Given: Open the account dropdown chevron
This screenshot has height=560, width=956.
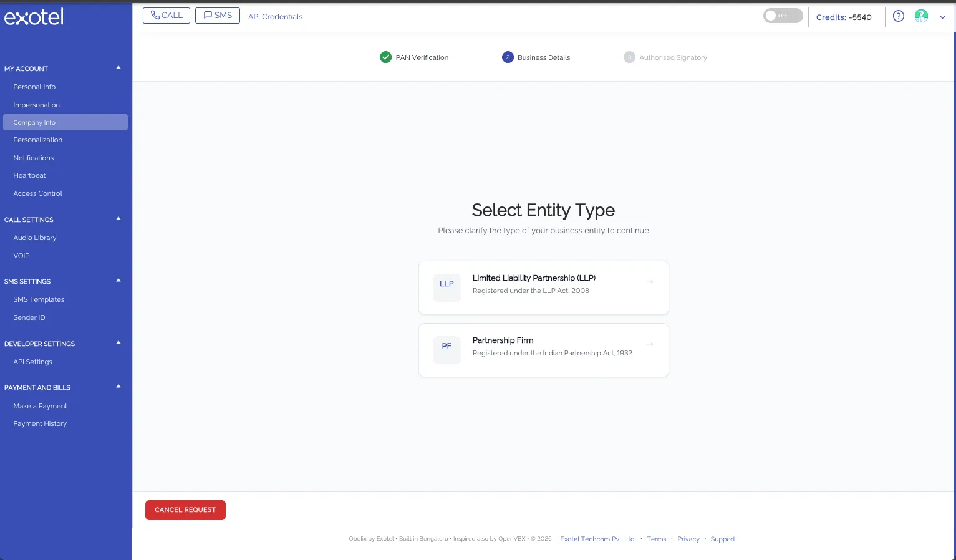Looking at the screenshot, I should [x=942, y=17].
